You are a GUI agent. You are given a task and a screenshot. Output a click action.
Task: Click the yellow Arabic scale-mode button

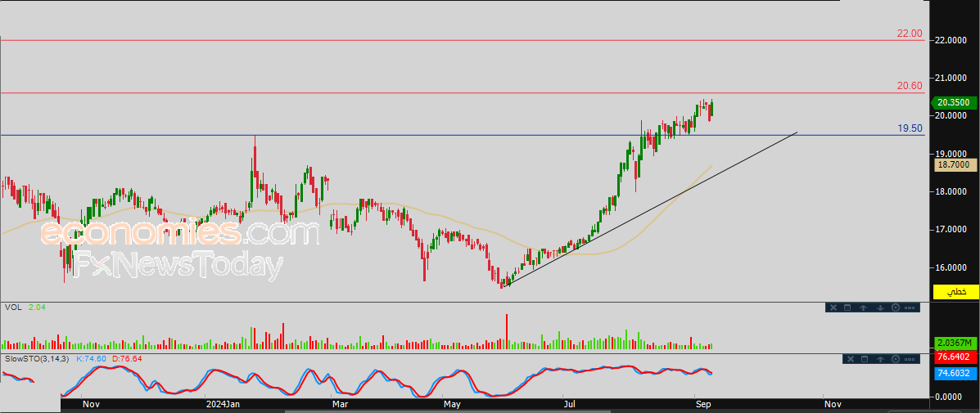tap(955, 291)
